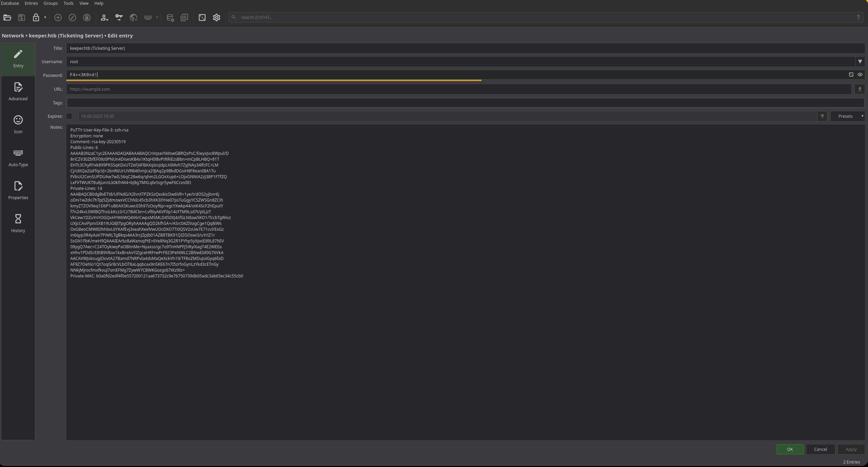Perform Auto-Type with the toolbar keyboard icon
Viewport: 868px width, 467px height.
(x=148, y=18)
